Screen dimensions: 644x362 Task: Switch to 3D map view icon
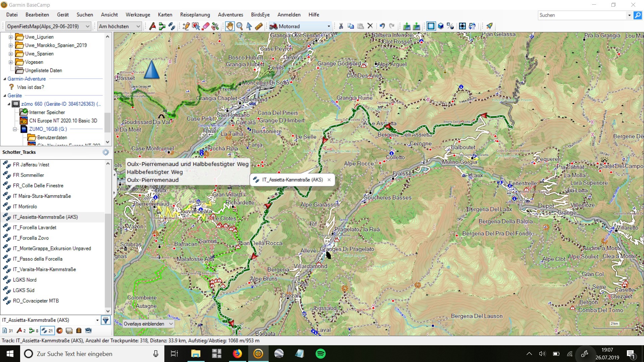441,26
